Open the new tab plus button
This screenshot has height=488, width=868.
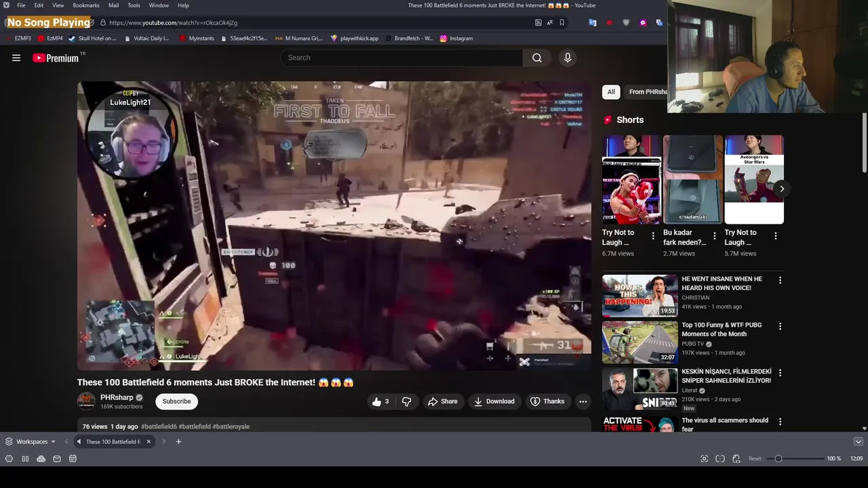[x=178, y=442]
